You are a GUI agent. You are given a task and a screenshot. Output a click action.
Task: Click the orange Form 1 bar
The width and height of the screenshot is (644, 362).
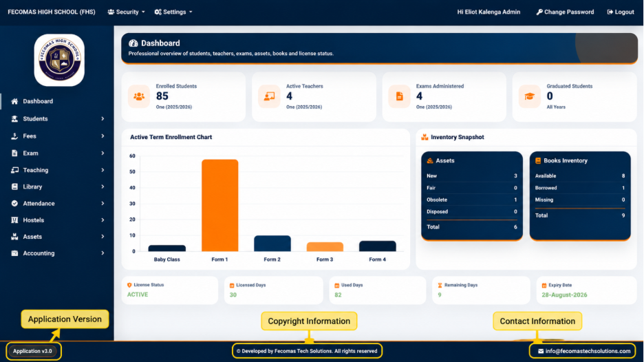coord(219,206)
